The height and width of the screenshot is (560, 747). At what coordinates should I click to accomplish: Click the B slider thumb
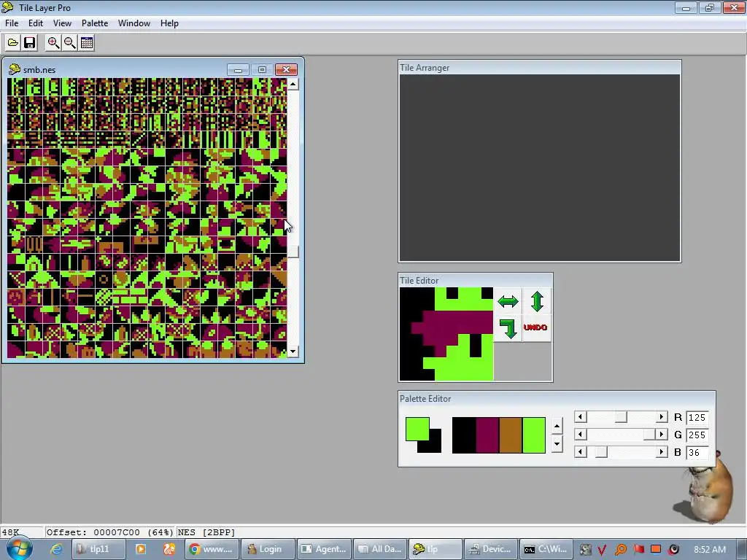click(601, 452)
